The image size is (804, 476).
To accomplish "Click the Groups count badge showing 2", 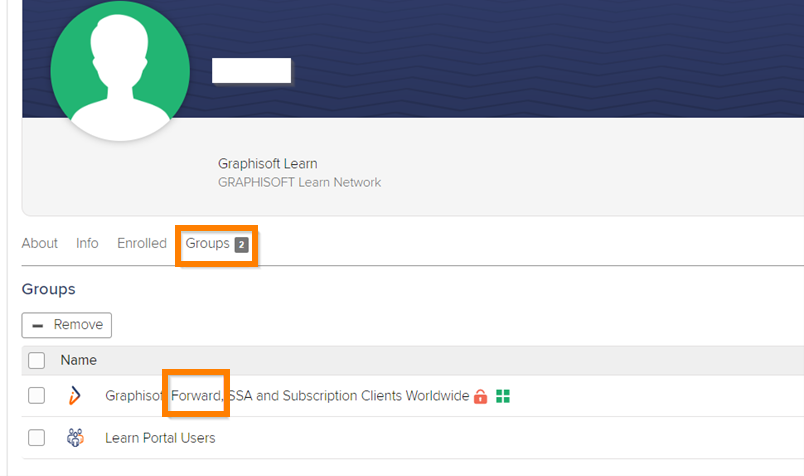I will tap(242, 245).
